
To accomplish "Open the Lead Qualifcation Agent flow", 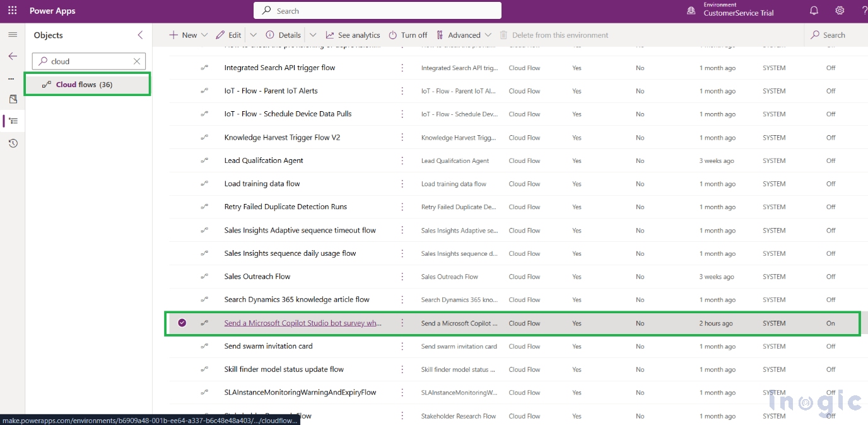I will (x=264, y=160).
